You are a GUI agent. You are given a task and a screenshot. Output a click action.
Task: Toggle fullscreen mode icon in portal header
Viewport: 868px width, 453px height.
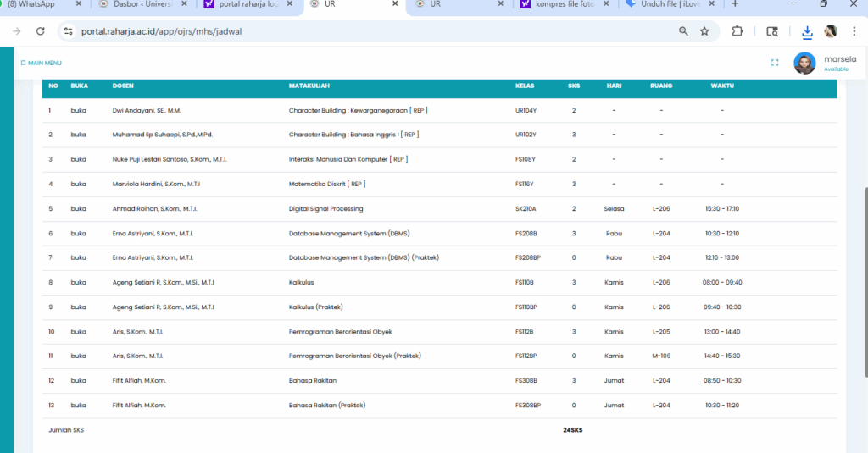(x=775, y=63)
